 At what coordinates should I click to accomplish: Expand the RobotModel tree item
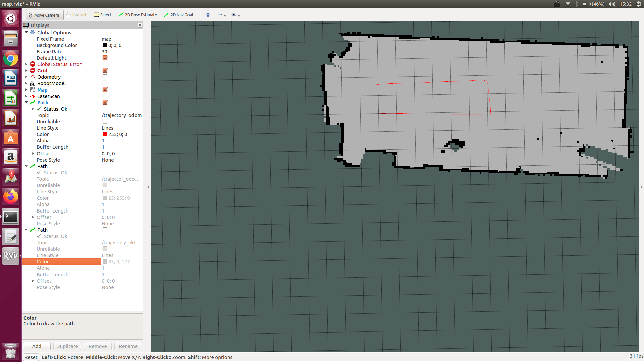26,83
